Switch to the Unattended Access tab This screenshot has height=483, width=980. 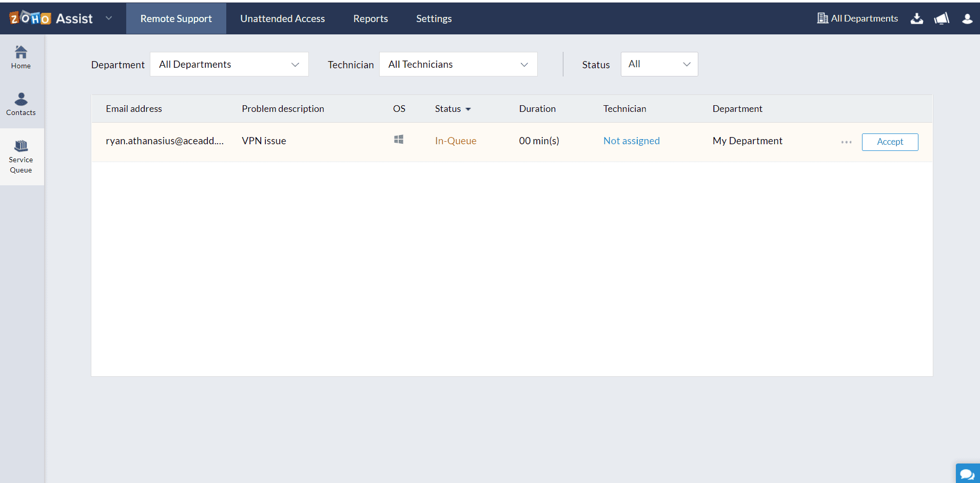pos(282,18)
